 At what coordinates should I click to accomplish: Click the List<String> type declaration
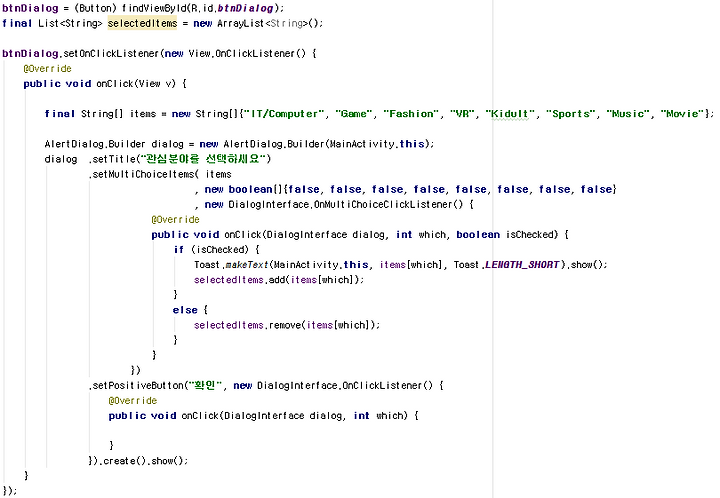70,23
